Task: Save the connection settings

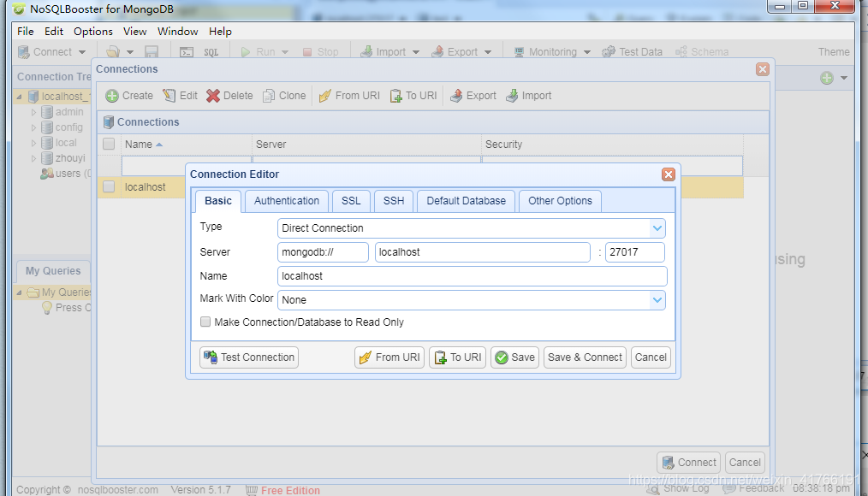Action: click(514, 357)
